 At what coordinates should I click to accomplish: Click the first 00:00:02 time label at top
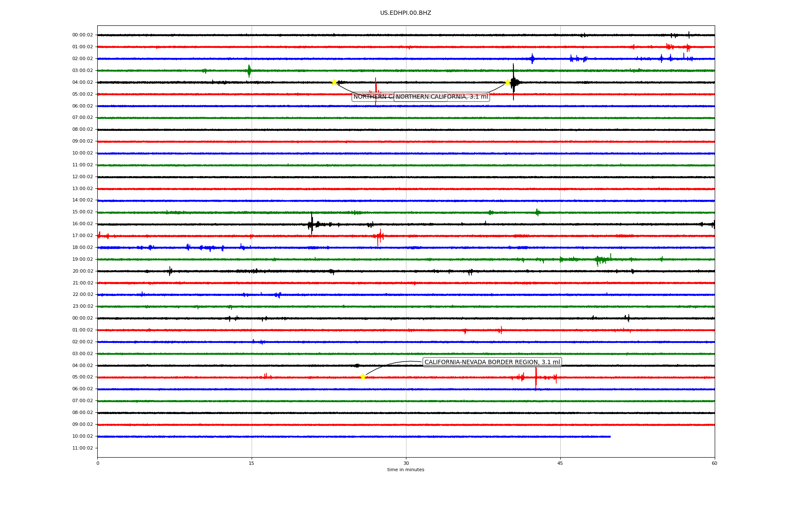(x=82, y=35)
